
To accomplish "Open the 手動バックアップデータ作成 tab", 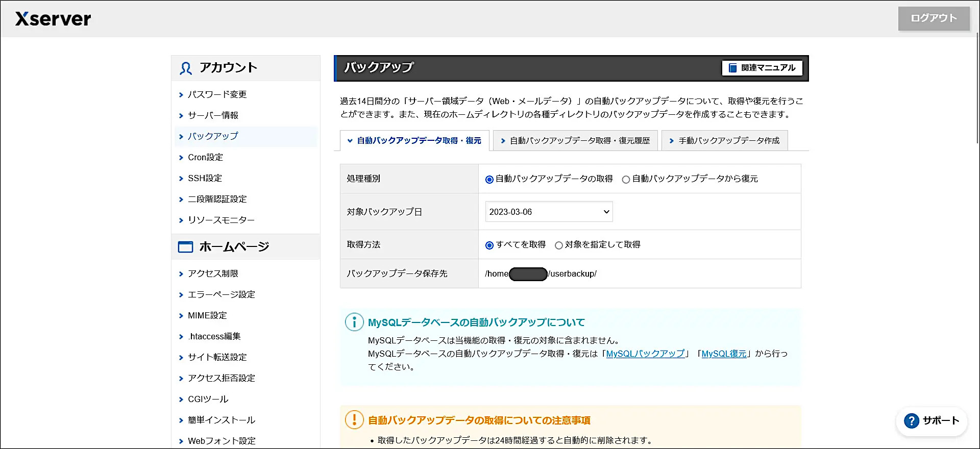I will point(724,141).
